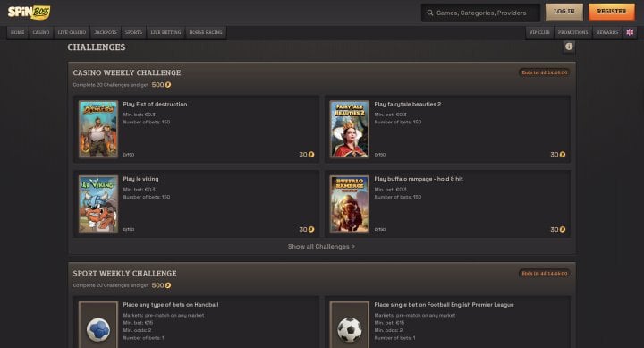Click coin icon on Fist of destruction card
The height and width of the screenshot is (348, 644).
311,155
